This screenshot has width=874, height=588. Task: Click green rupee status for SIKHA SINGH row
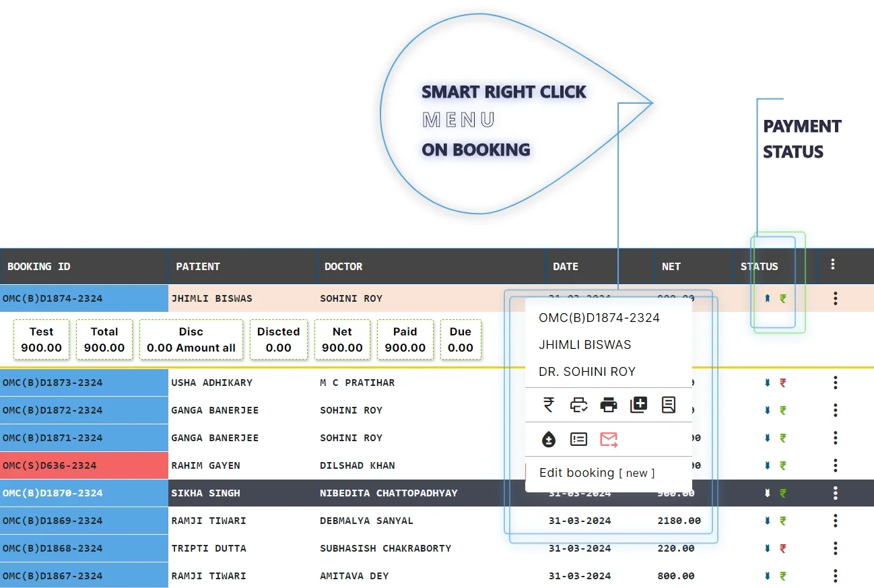pos(783,493)
